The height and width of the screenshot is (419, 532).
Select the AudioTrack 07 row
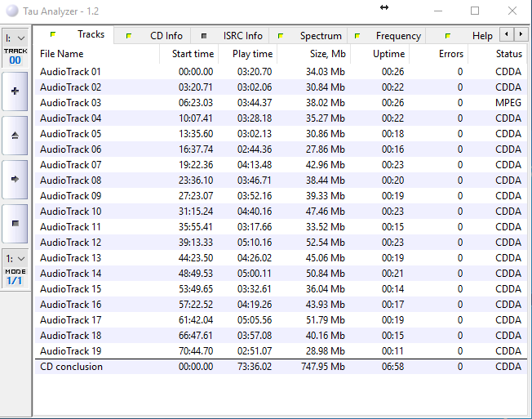click(x=281, y=165)
